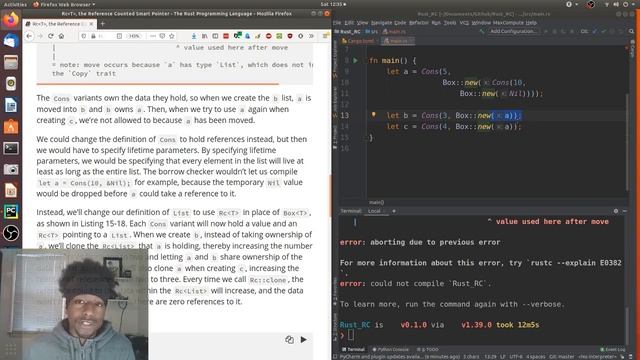640x360 pixels.
Task: Open a new Firefox tab
Action: click(102, 24)
